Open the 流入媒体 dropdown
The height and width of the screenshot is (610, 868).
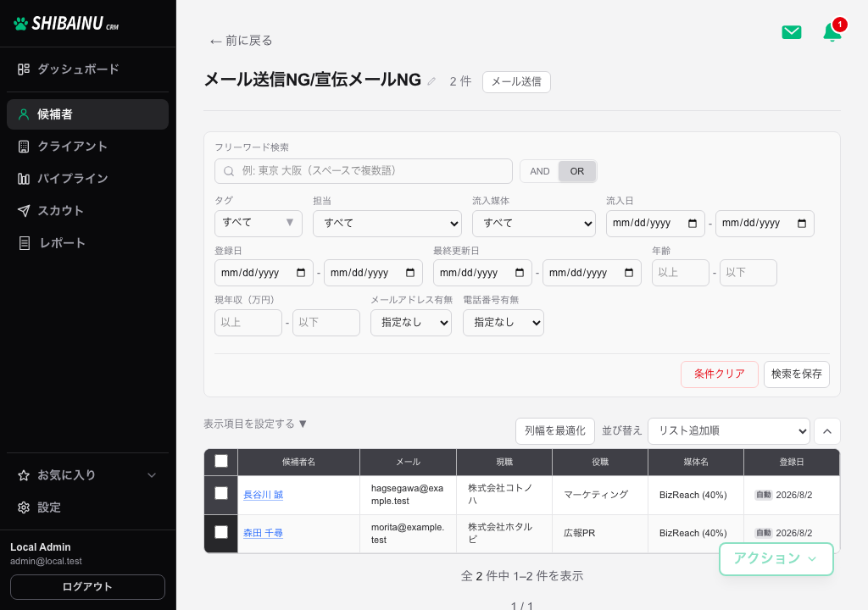point(534,224)
